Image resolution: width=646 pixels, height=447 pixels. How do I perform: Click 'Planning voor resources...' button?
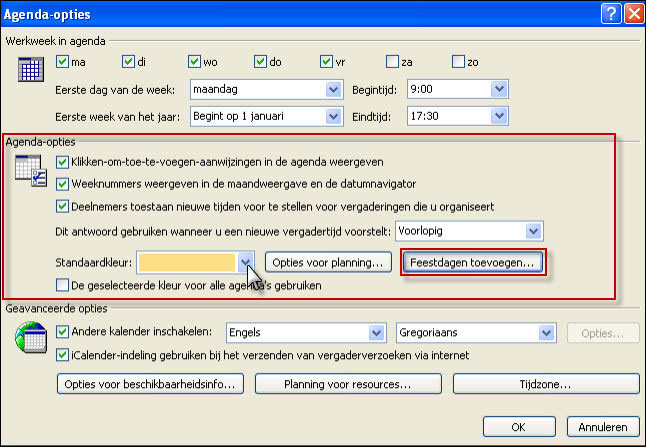click(x=348, y=384)
